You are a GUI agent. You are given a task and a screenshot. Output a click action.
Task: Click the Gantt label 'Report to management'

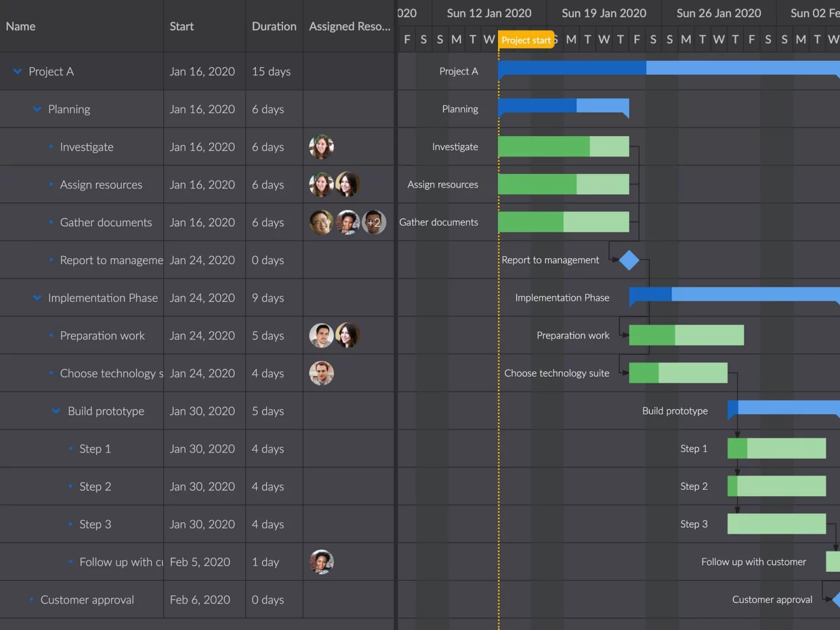tap(550, 260)
